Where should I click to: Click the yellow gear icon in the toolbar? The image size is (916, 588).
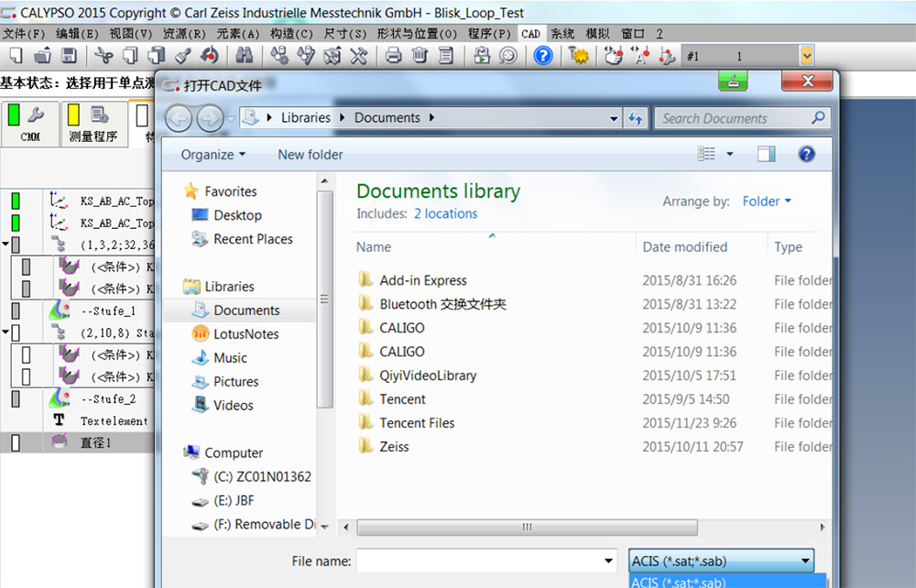[579, 56]
